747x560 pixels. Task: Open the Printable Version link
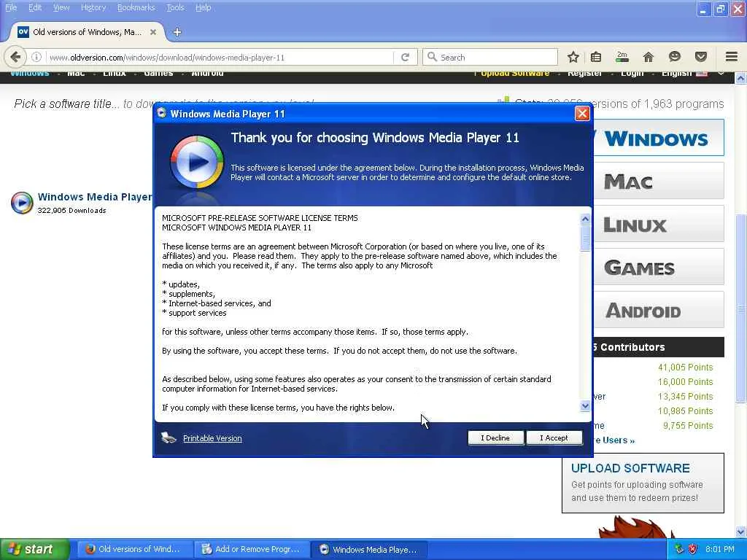212,438
